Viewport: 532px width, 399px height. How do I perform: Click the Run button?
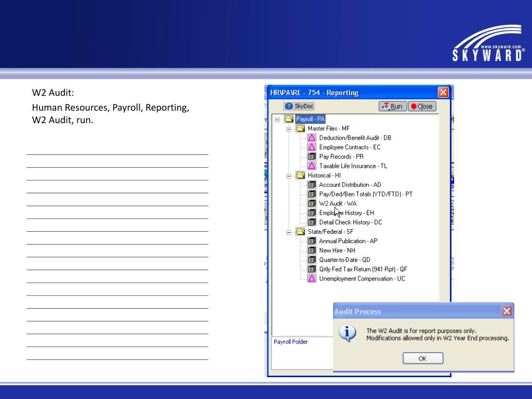(393, 106)
